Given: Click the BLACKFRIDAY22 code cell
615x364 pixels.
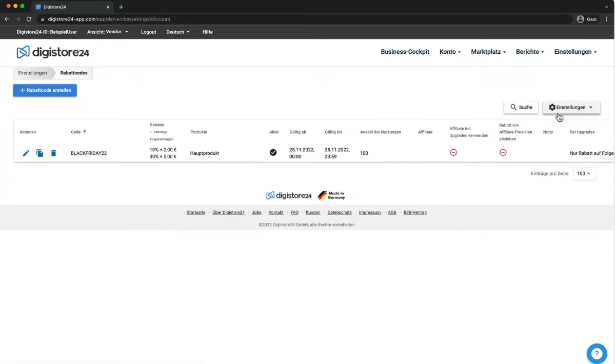Looking at the screenshot, I should 89,153.
